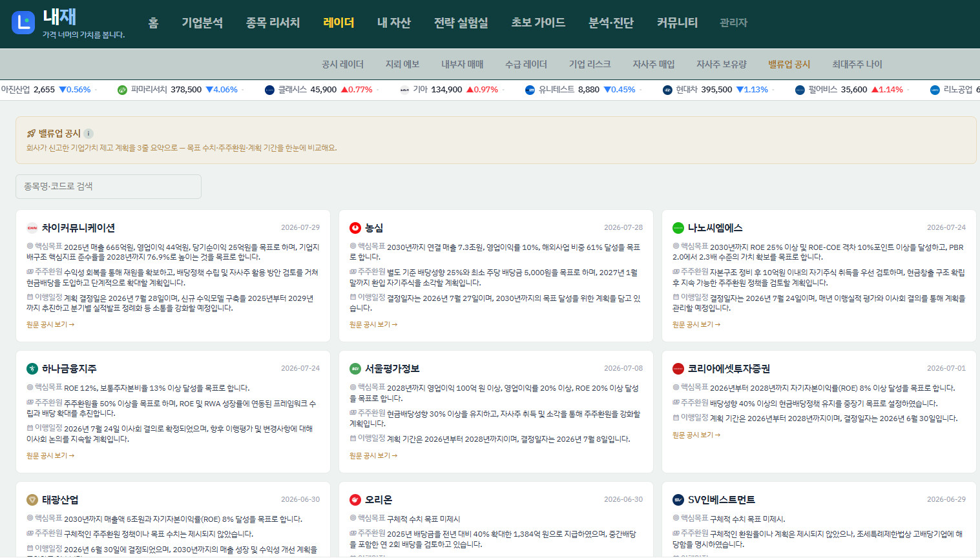The image size is (980, 558).
Task: Open 원문 공시 보기 for 농심
Action: coord(373,325)
